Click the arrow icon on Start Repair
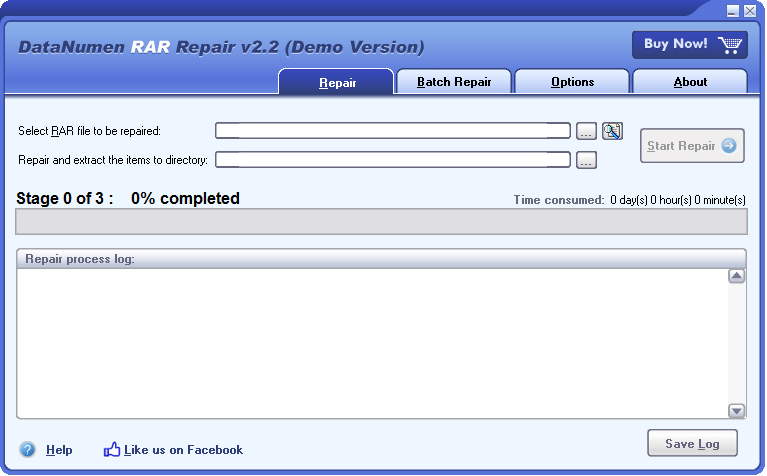767x476 pixels. click(x=728, y=146)
